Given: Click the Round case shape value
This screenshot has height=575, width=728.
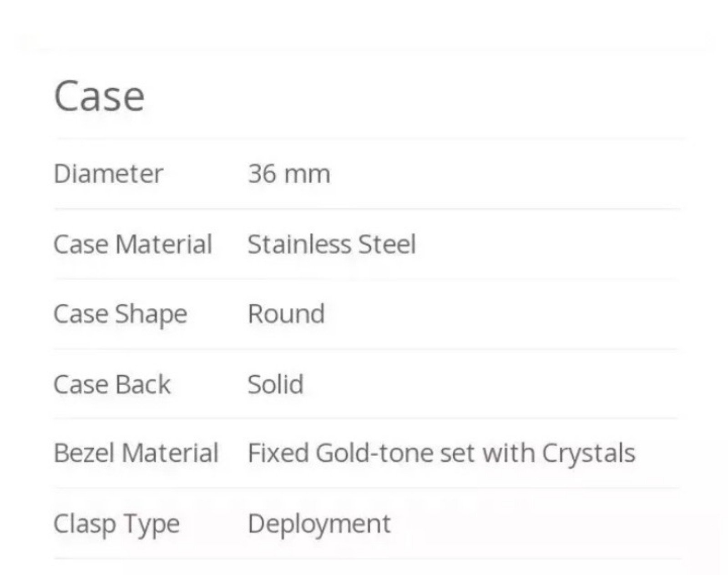Looking at the screenshot, I should pyautogui.click(x=286, y=314).
